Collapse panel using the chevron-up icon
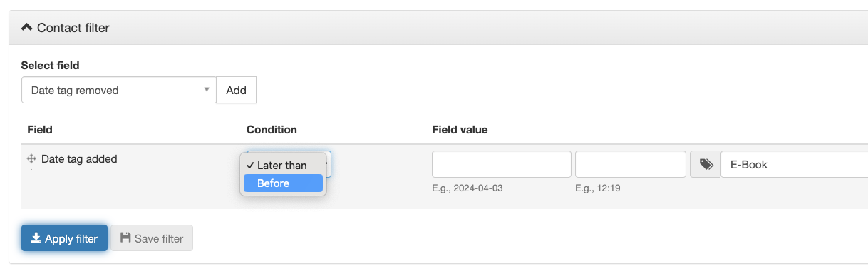Screen dimensions: 868x274 tap(27, 28)
